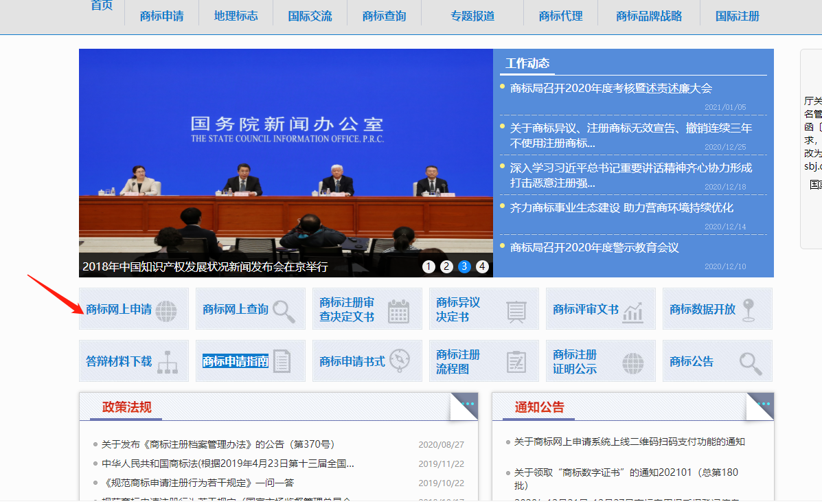Viewport: 822px width, 504px height.
Task: Click the globe icon beside 商标网上申请
Action: pos(165,311)
